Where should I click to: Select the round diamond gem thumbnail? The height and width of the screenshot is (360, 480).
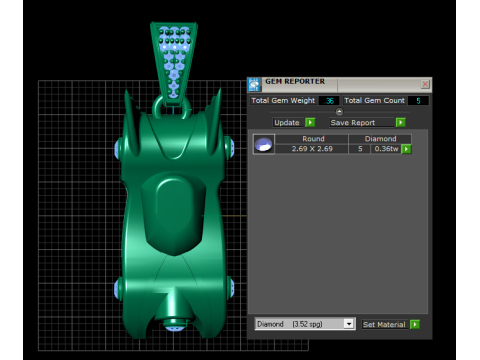click(264, 144)
